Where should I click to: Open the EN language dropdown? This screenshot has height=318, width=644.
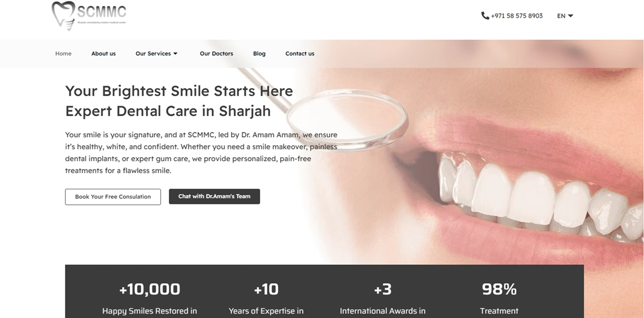(x=565, y=16)
